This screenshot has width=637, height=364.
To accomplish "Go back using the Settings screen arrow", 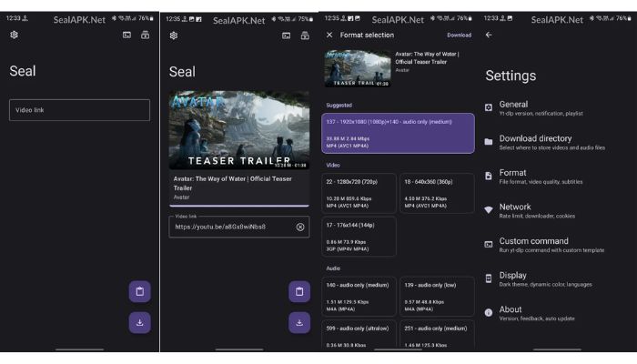I will pyautogui.click(x=489, y=35).
